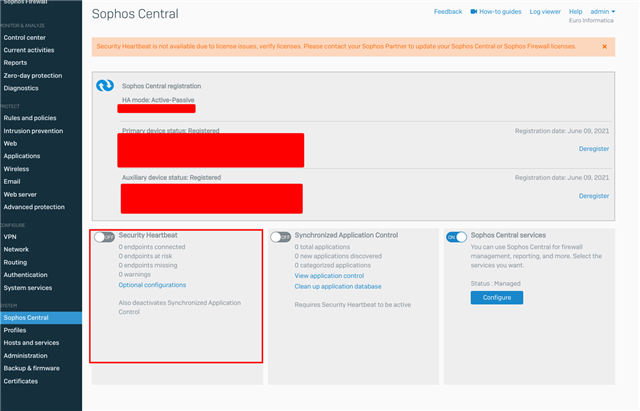The image size is (640, 411).
Task: Open How-to guides link
Action: click(x=500, y=11)
